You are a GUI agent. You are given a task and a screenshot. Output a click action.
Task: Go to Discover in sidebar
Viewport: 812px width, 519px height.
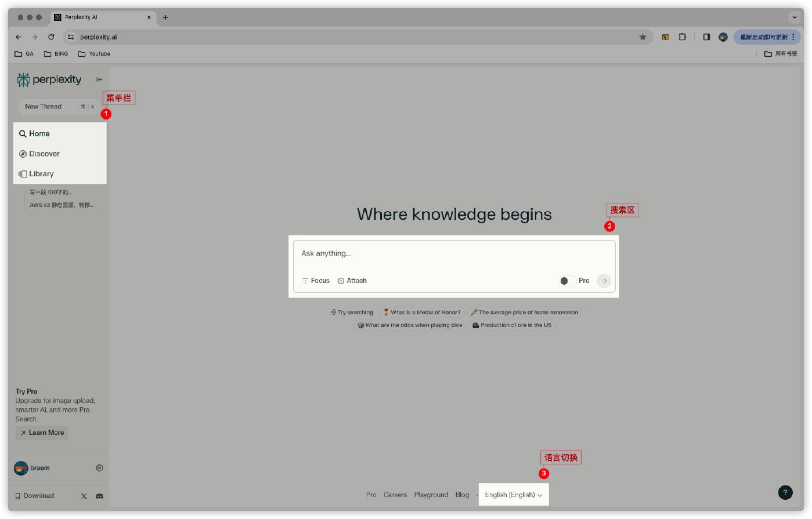tap(44, 154)
